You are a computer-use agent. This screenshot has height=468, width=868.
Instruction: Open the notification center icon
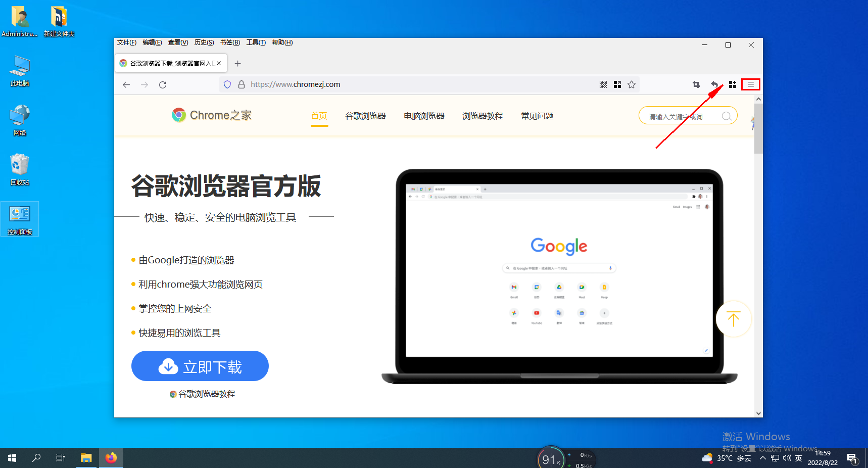click(x=852, y=459)
